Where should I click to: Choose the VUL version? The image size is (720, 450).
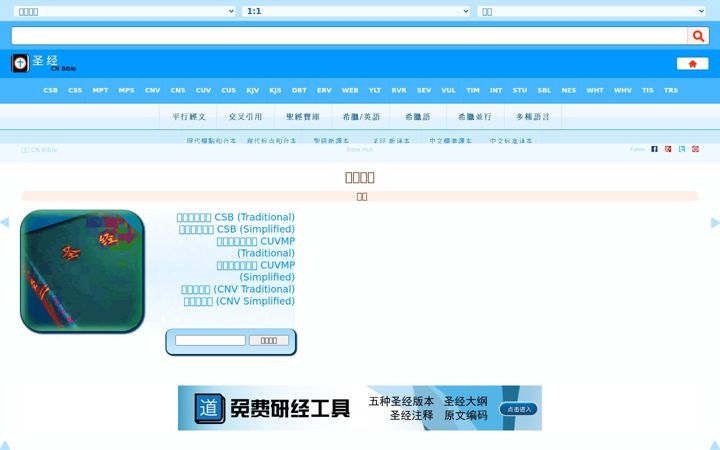click(449, 90)
